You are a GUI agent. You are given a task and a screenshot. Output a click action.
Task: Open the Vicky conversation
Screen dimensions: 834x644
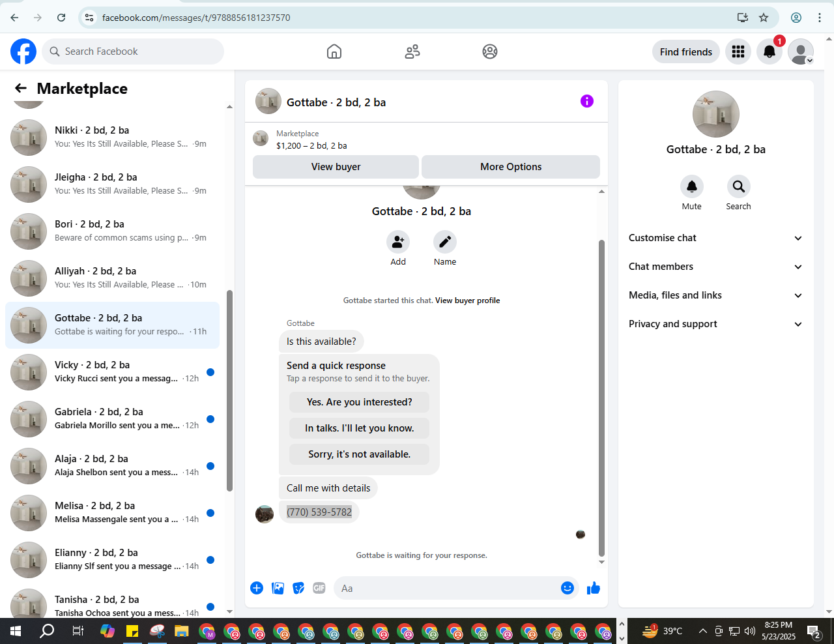pyautogui.click(x=112, y=372)
